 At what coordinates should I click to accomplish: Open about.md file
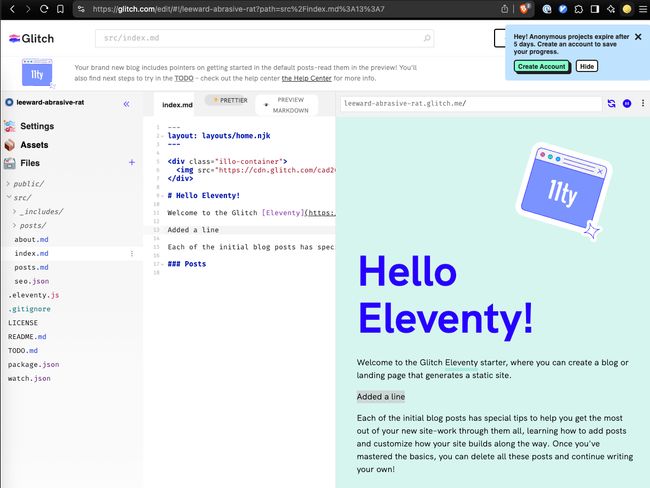pyautogui.click(x=32, y=240)
